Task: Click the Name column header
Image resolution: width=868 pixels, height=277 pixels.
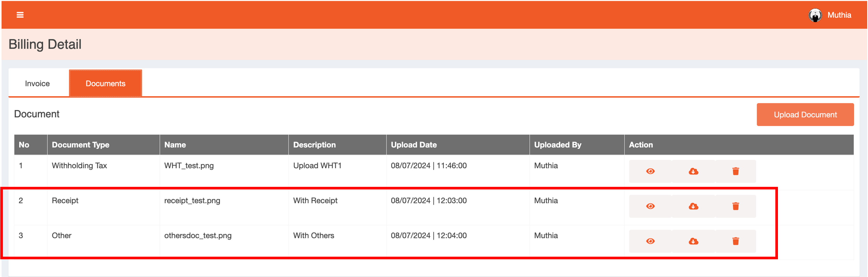Action: (x=175, y=145)
